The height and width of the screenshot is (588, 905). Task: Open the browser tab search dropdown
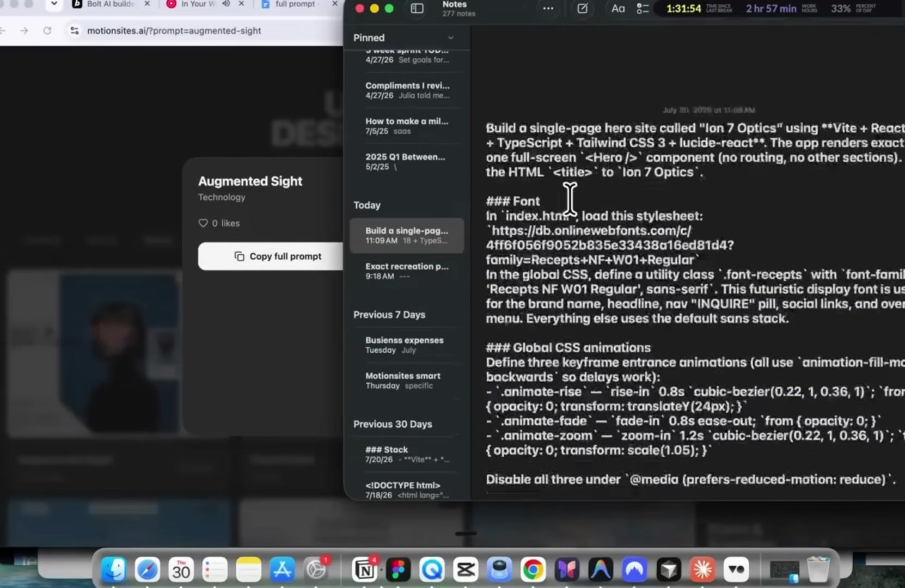coord(54,4)
